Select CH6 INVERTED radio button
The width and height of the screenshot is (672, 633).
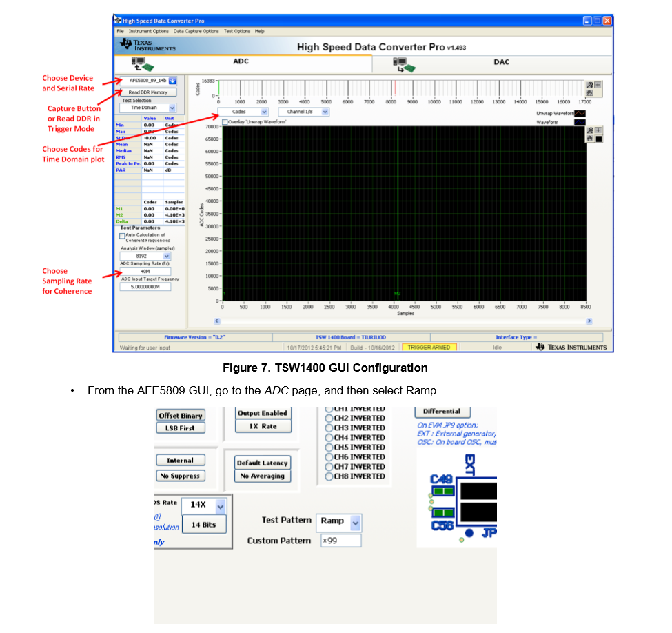click(x=329, y=457)
